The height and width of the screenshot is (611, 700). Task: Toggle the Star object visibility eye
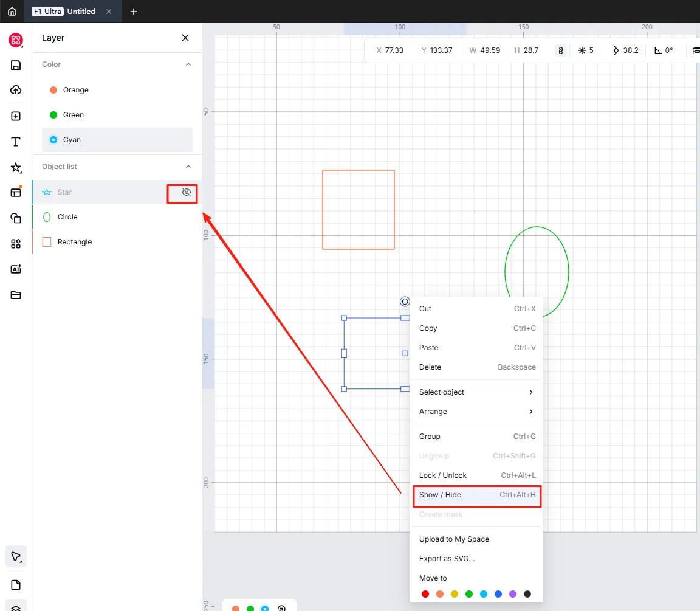coord(187,192)
